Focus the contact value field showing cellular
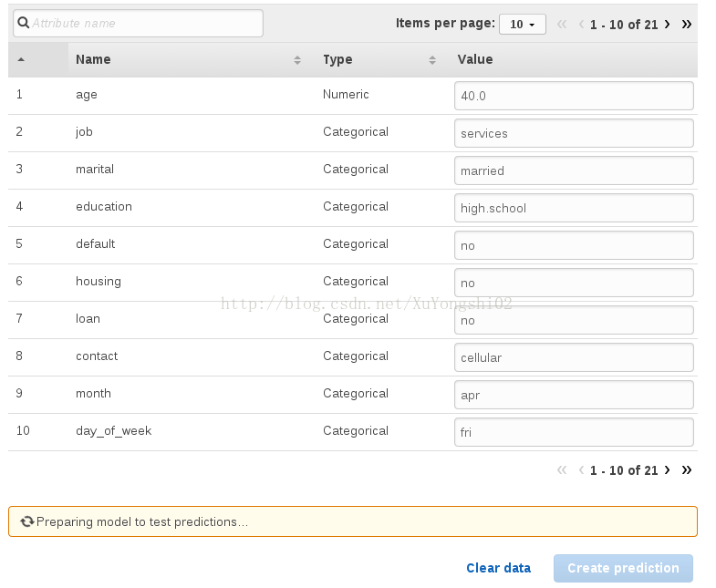Viewport: 716px width, 588px height. click(574, 357)
